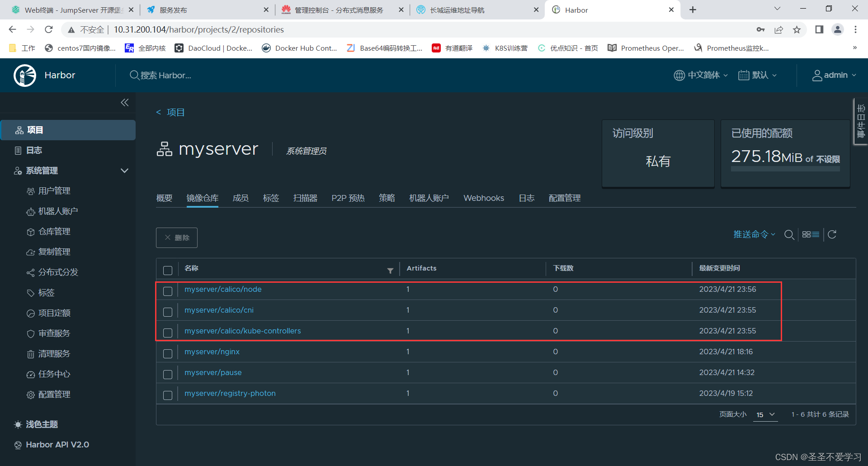Switch to the P2P 预热 tab

click(x=348, y=198)
